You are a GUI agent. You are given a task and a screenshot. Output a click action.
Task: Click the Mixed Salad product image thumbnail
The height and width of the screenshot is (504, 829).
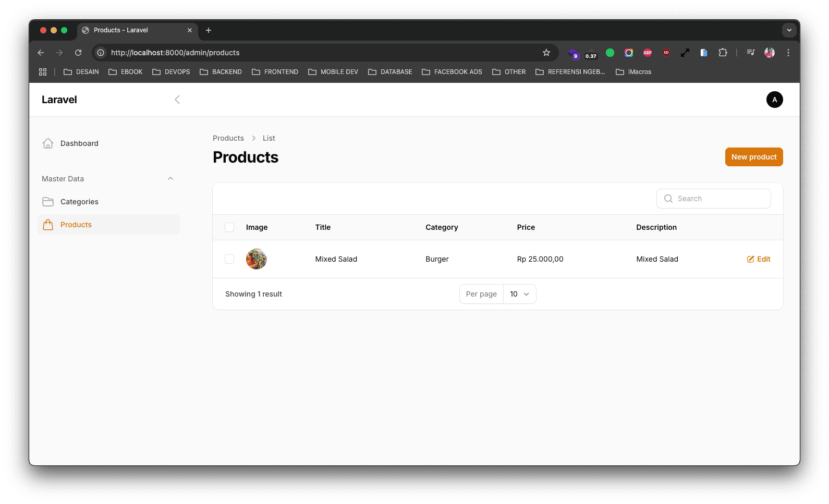[257, 259]
